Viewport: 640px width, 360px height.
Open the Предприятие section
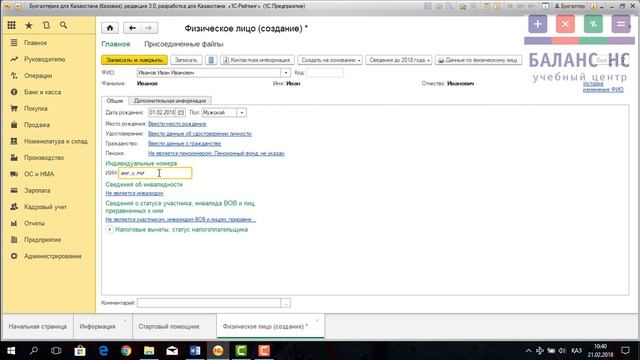(42, 240)
